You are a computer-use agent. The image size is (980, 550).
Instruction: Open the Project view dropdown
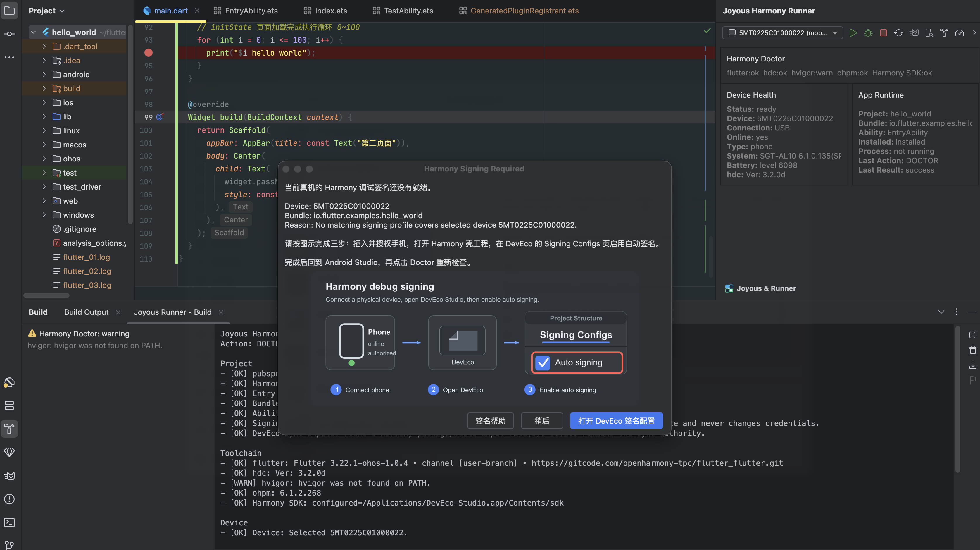[x=46, y=11]
